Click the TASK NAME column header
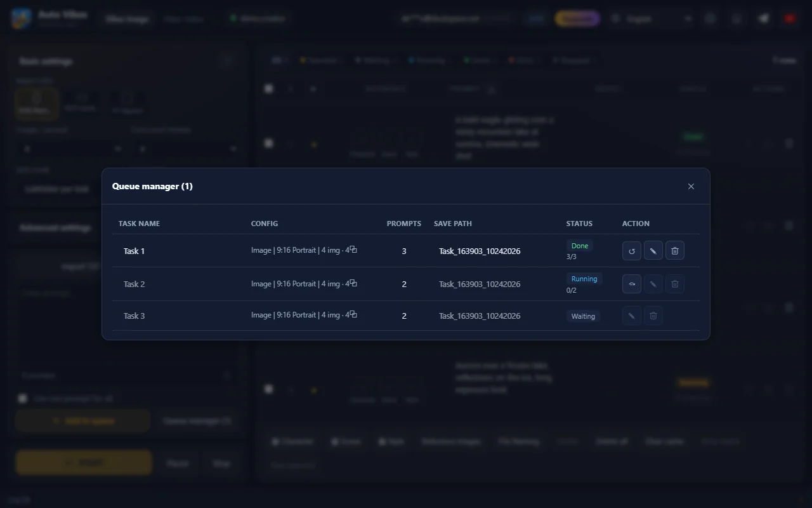 click(139, 224)
